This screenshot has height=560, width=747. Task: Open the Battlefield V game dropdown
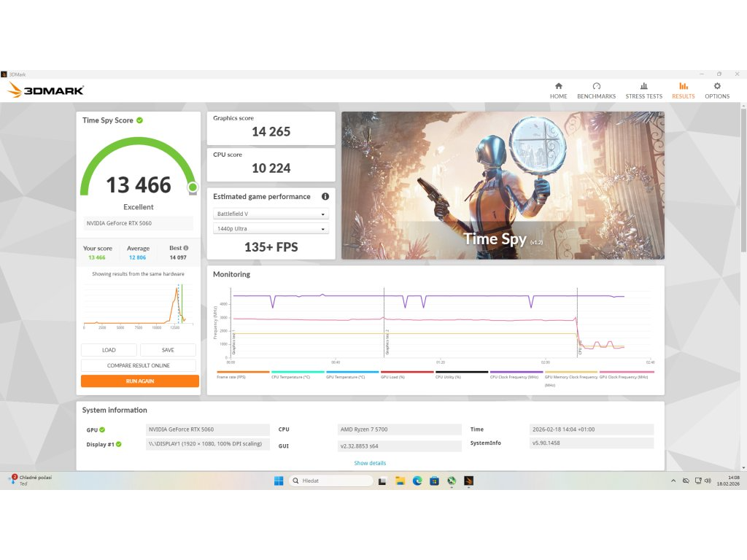271,214
